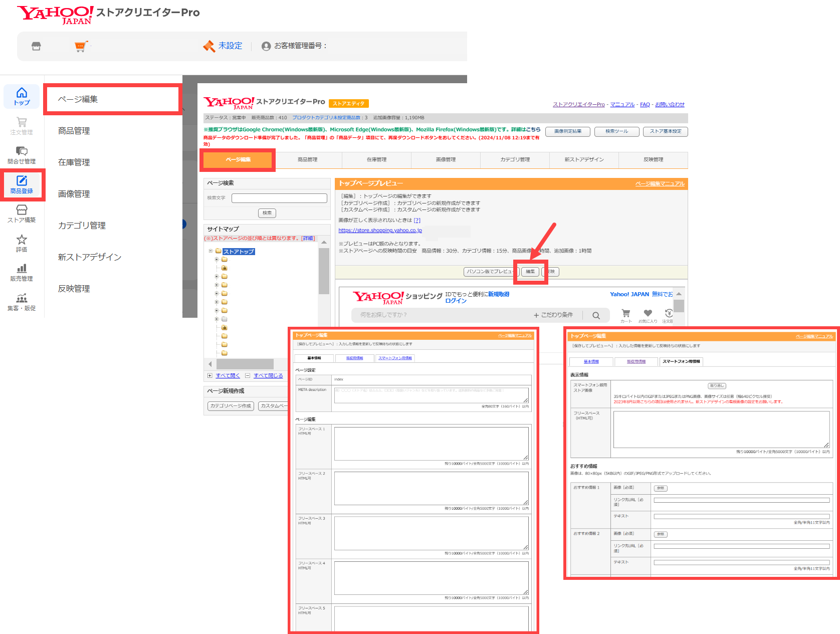The width and height of the screenshot is (840, 634).
Task: Click the 画像判定結果 button
Action: pyautogui.click(x=568, y=131)
